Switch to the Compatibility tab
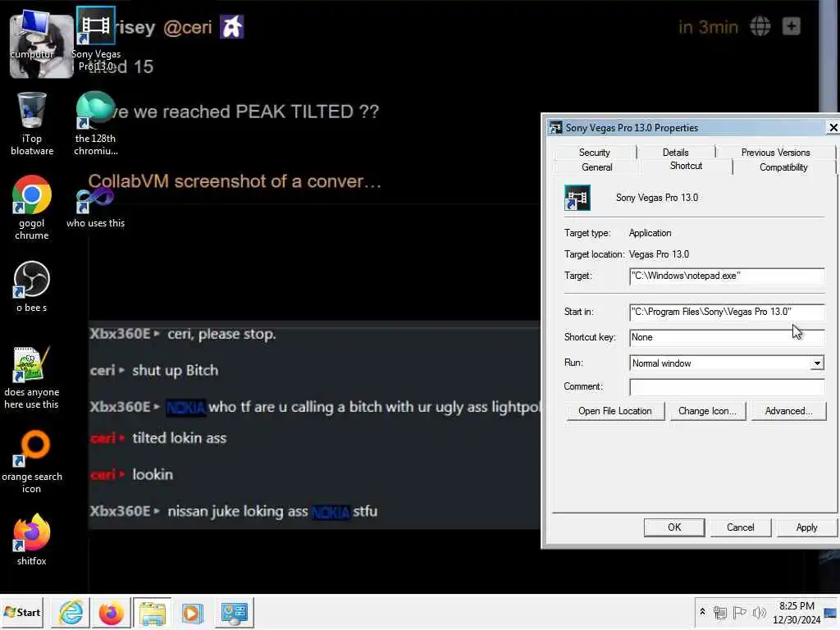The image size is (840, 630). point(783,167)
